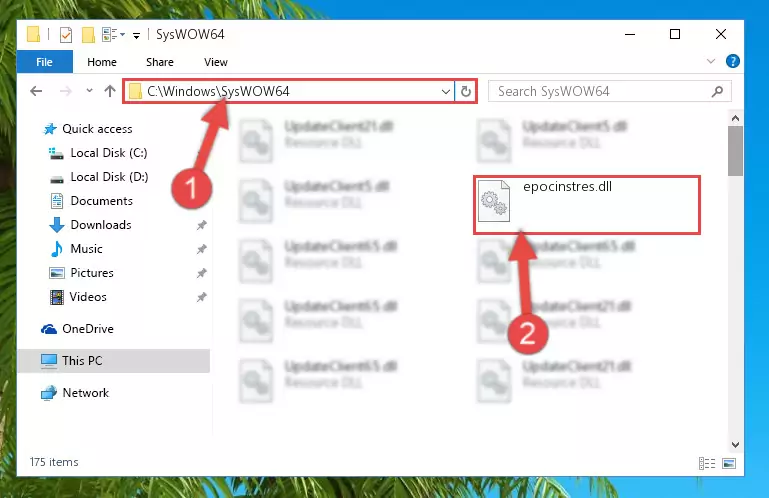
Task: Open Pictures in the navigation pane
Action: click(92, 273)
